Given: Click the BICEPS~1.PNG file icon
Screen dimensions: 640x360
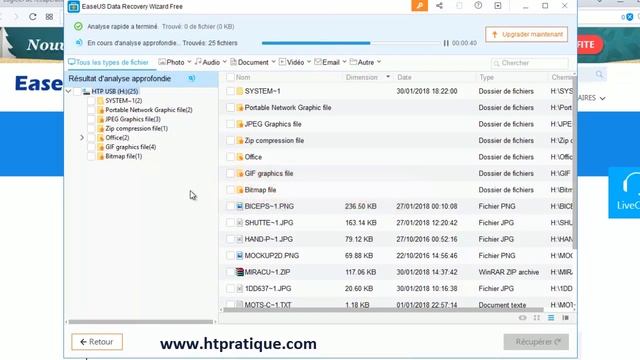Looking at the screenshot, I should point(240,206).
